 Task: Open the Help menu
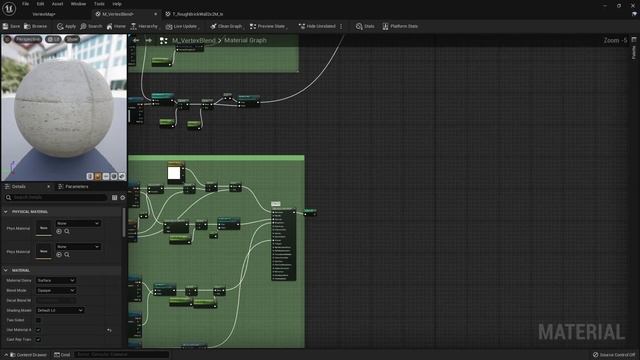(117, 4)
